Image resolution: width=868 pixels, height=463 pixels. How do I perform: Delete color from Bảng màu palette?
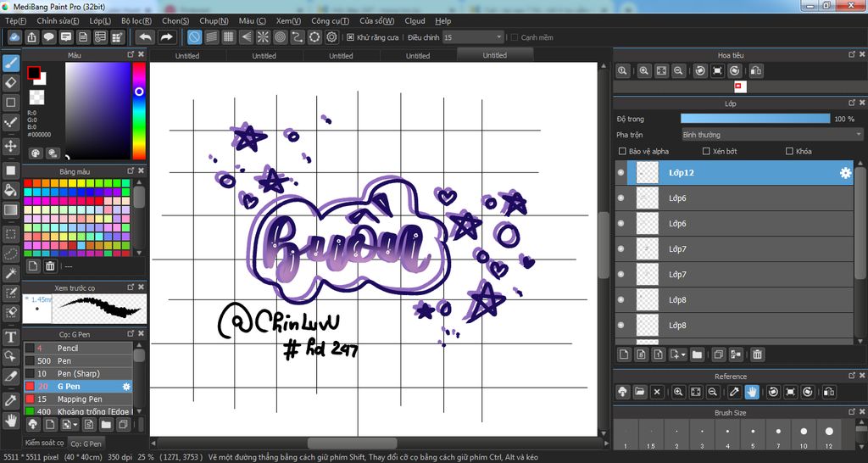click(50, 265)
